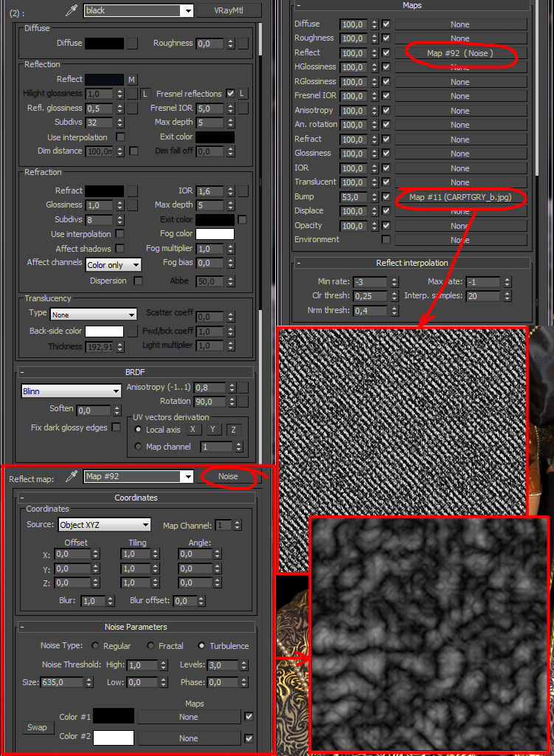Collapse the Noise Parameters rollout
Image resolution: width=554 pixels, height=756 pixels.
(136, 627)
